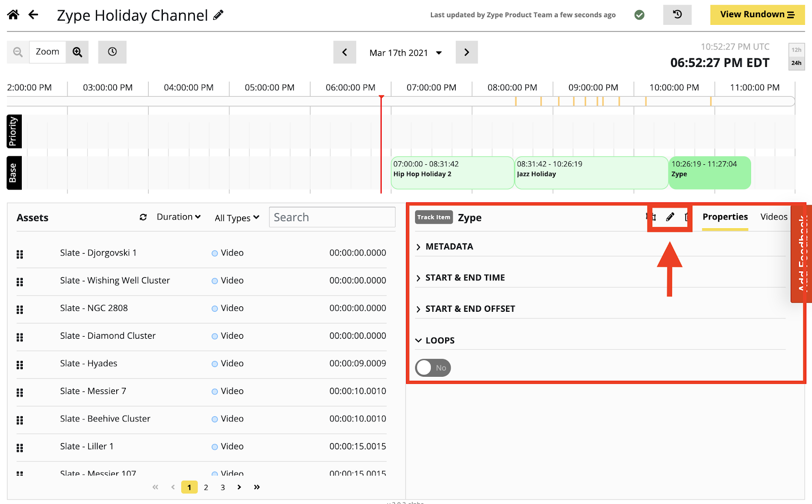
Task: Click the 00:00:15.0015 duration of Liller 1
Action: (x=358, y=446)
